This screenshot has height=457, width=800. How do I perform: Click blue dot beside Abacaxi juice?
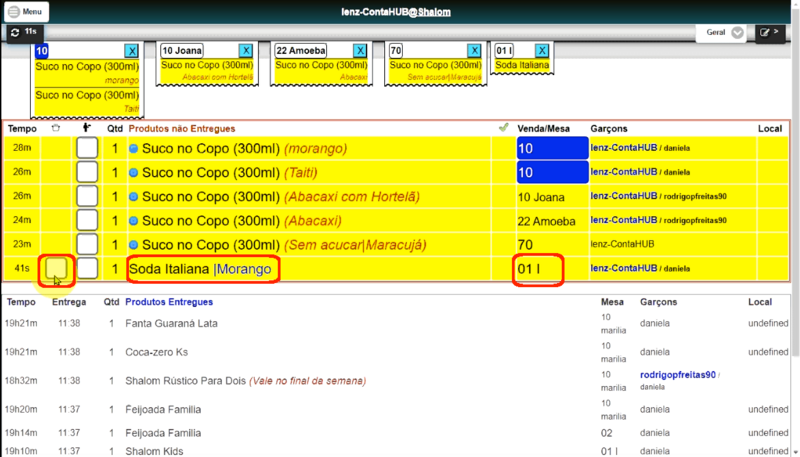134,221
